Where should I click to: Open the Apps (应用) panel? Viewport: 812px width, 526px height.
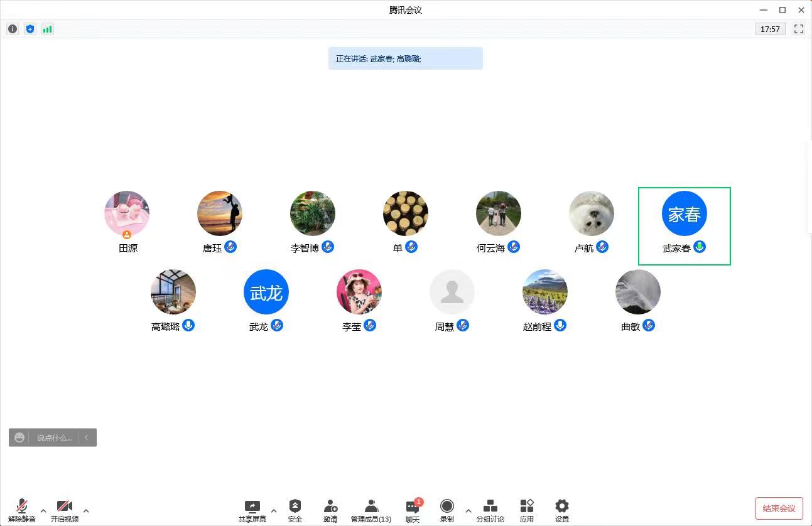tap(527, 510)
